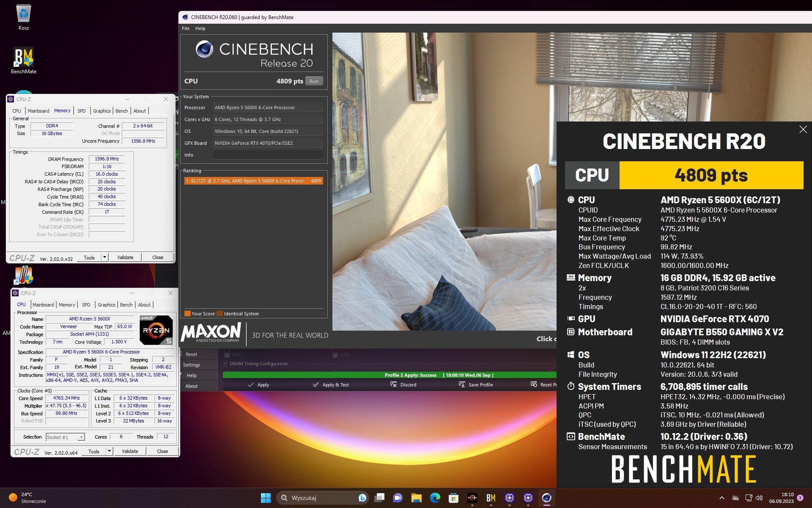Click Save Profile in Ryzen Master
This screenshot has height=508, width=812.
pyautogui.click(x=476, y=385)
